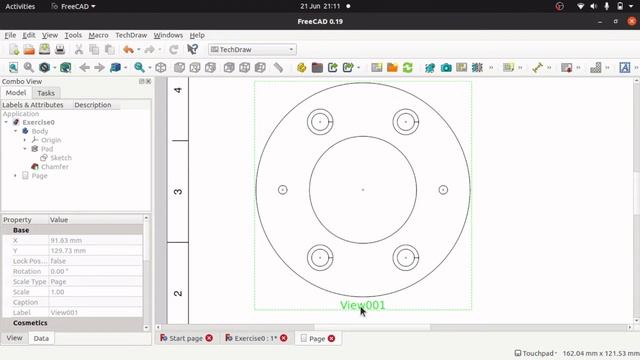The width and height of the screenshot is (640, 360).
Task: Create a new Part (yellow icon)
Action: pos(302,67)
